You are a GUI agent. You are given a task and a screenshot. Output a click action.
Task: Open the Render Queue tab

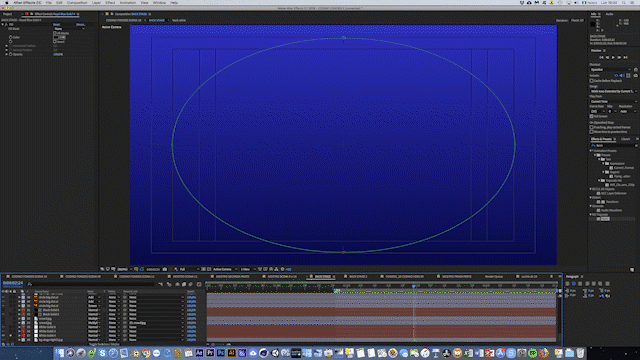pos(493,276)
